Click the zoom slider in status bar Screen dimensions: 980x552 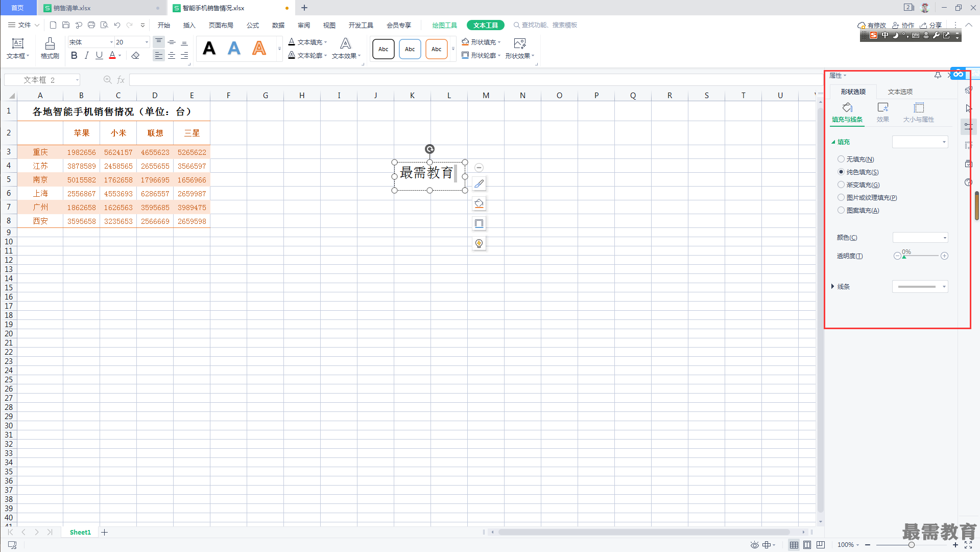[x=911, y=545]
